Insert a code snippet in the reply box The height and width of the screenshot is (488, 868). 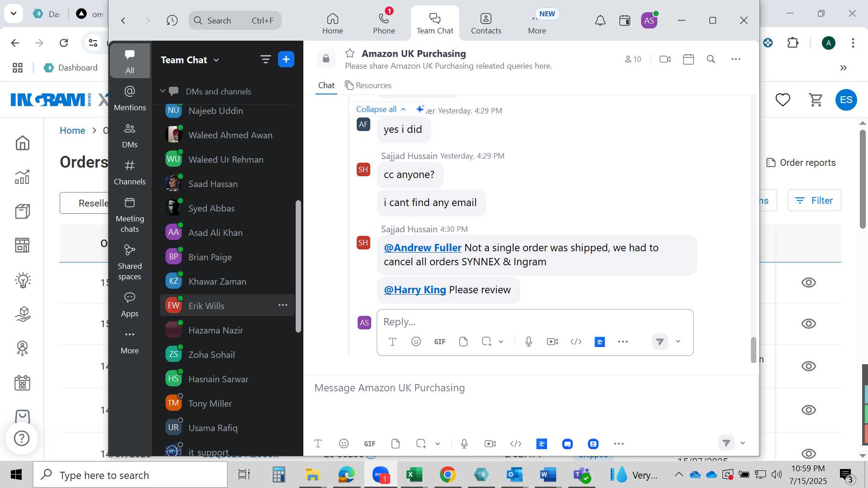tap(576, 342)
